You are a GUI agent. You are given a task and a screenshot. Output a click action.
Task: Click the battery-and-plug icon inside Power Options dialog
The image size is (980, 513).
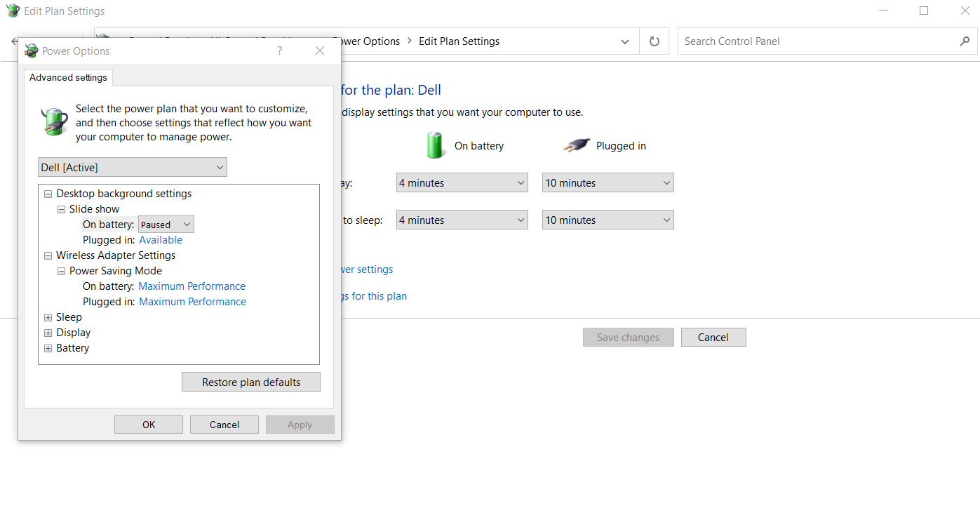54,121
